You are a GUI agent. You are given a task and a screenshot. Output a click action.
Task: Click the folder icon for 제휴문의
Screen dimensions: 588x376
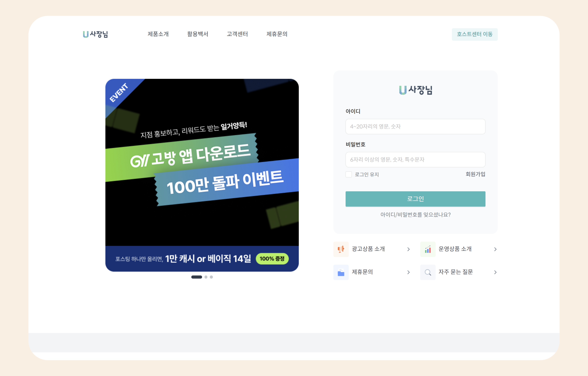(341, 272)
